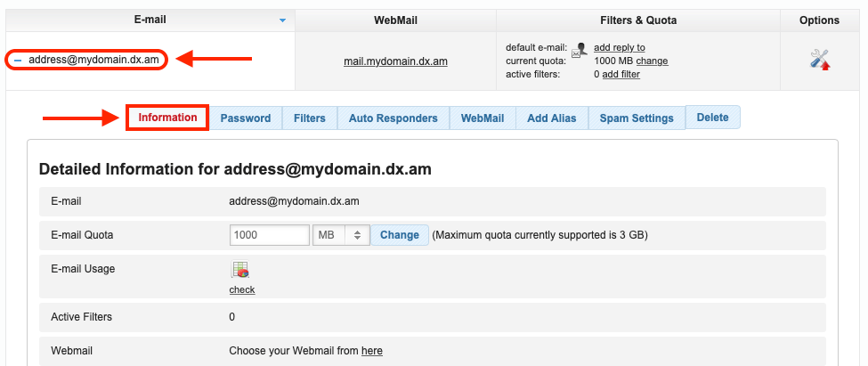Sort by the E-mail column arrow

(x=282, y=20)
